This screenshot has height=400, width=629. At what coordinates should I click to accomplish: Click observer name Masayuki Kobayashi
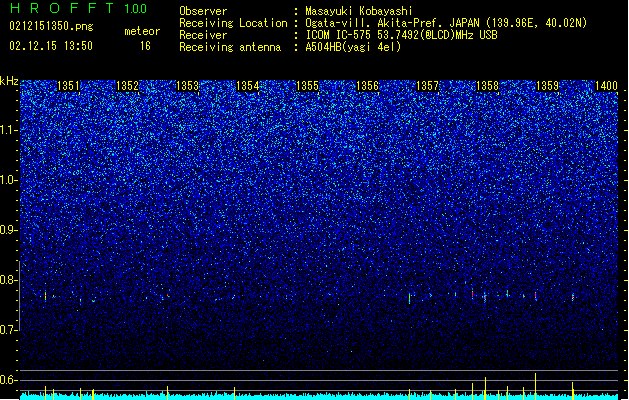point(359,11)
